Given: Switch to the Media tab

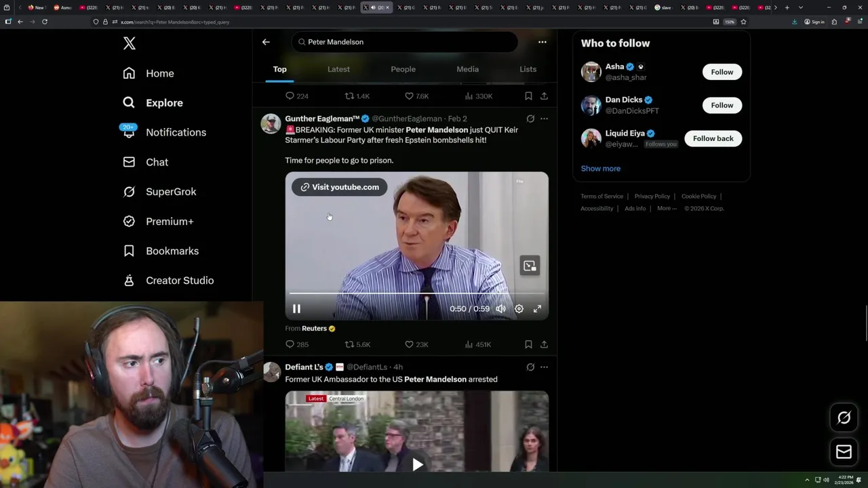Looking at the screenshot, I should 467,69.
